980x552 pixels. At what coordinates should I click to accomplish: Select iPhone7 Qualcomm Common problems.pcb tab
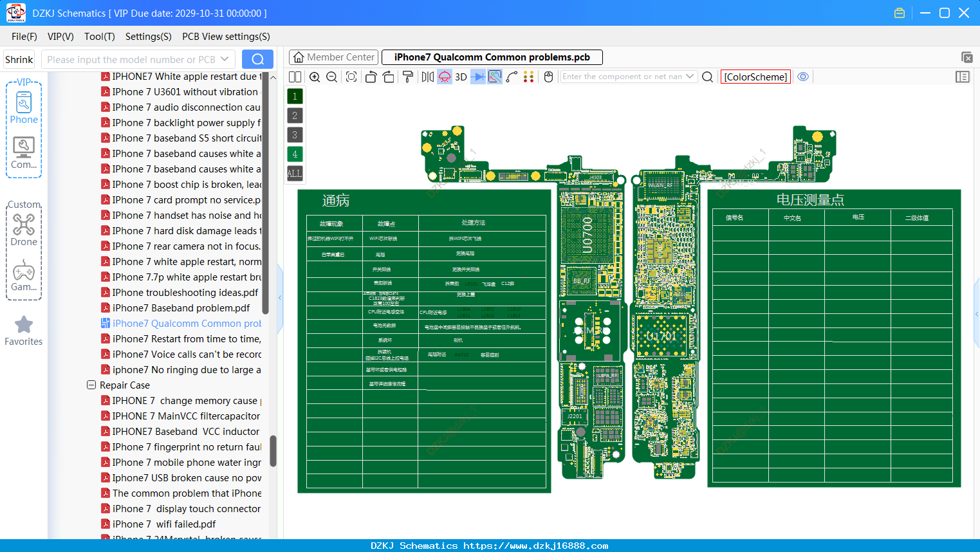pos(492,57)
